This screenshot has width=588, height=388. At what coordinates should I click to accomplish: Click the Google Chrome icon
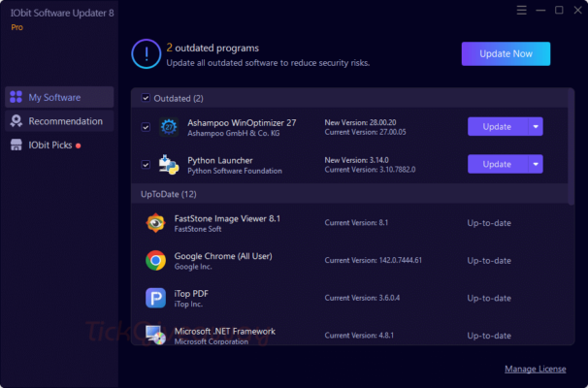tap(155, 260)
